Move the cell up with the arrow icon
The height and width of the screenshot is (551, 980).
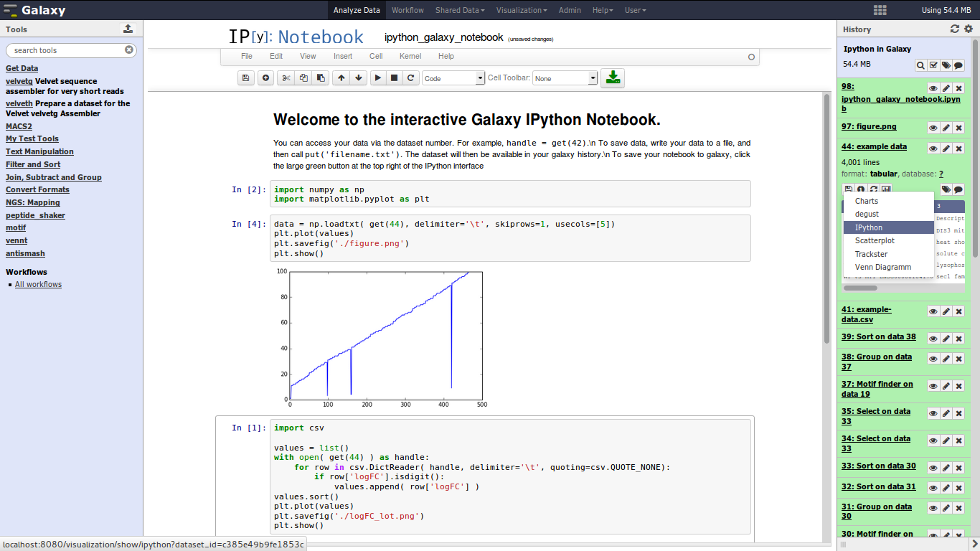click(x=341, y=77)
